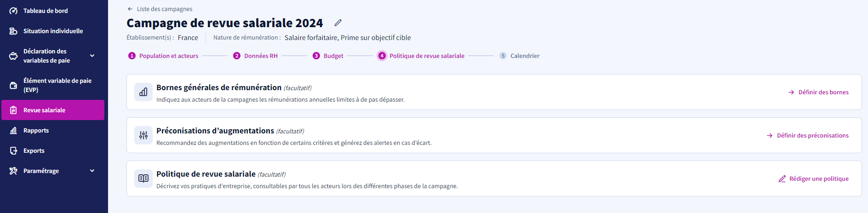Switch to step 3 Budget
The width and height of the screenshot is (868, 213).
tap(328, 56)
